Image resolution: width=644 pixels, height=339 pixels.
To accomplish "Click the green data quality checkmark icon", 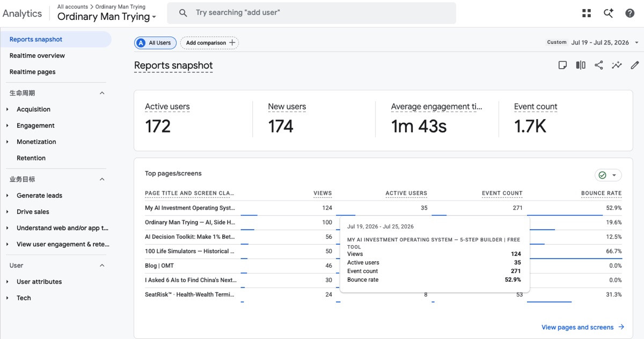I will tap(602, 175).
